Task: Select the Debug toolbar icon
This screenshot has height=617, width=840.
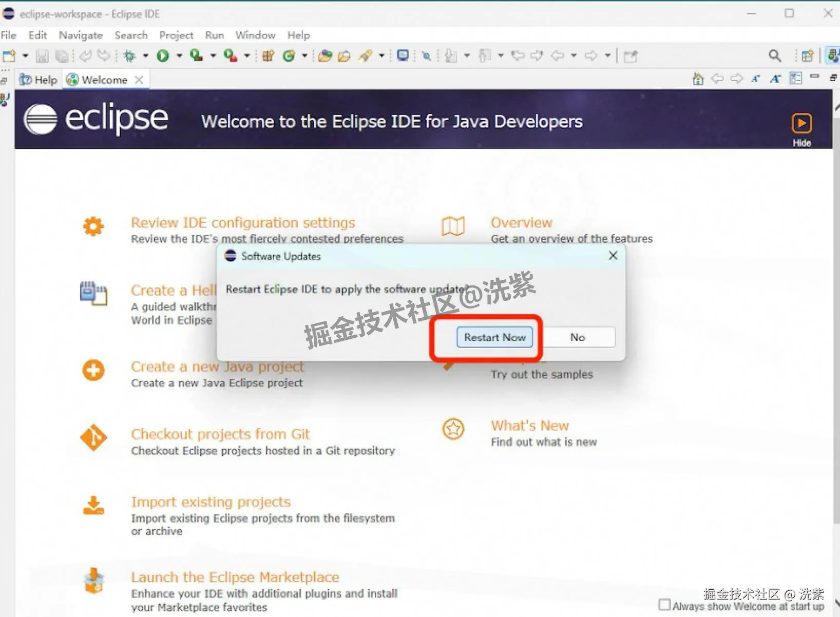Action: pos(130,56)
